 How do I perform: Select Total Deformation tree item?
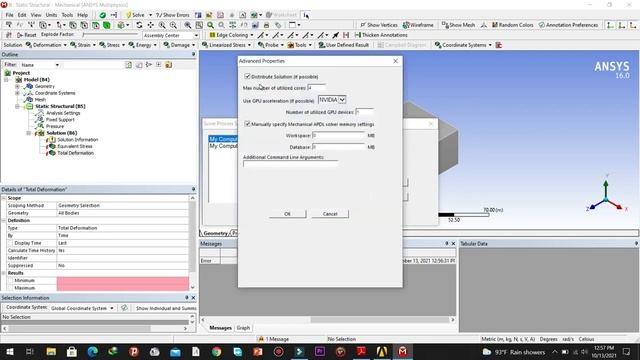point(76,153)
